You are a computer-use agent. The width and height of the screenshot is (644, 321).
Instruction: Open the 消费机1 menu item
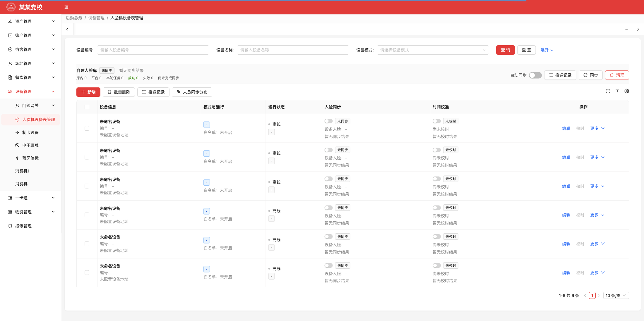tap(31, 171)
